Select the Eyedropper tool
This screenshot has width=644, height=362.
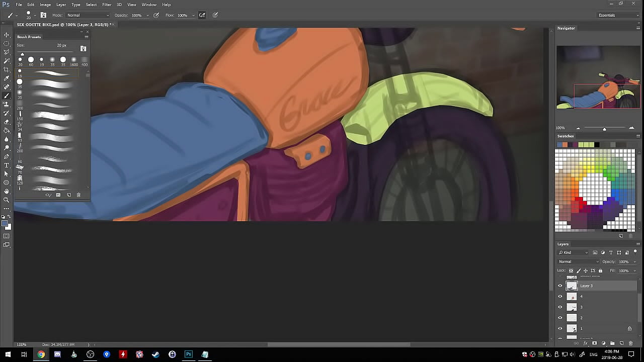(x=7, y=78)
